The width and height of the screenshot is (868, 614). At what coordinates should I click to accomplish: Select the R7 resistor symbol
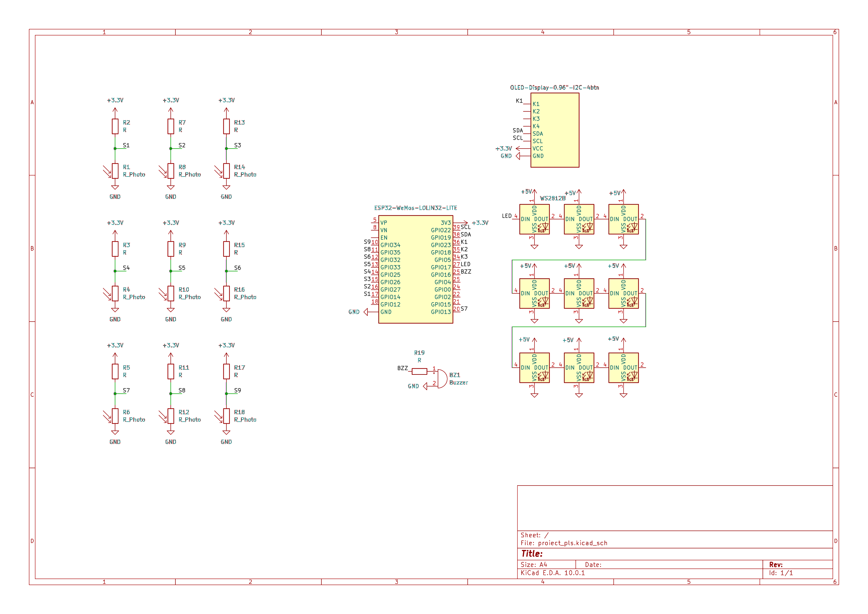[170, 126]
